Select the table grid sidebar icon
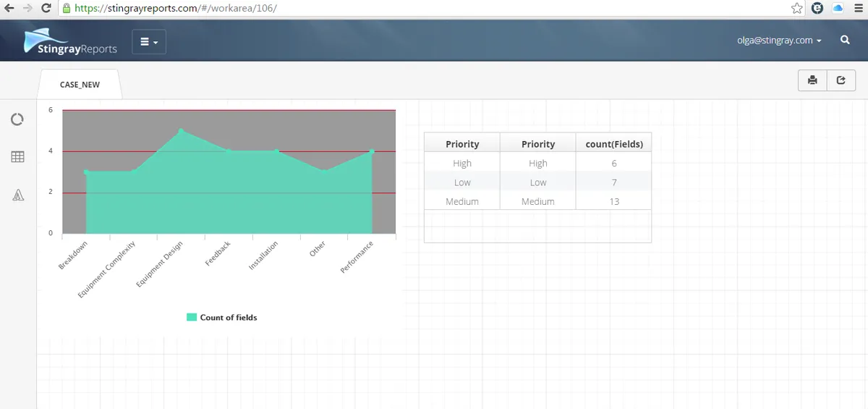The height and width of the screenshot is (409, 868). click(17, 156)
